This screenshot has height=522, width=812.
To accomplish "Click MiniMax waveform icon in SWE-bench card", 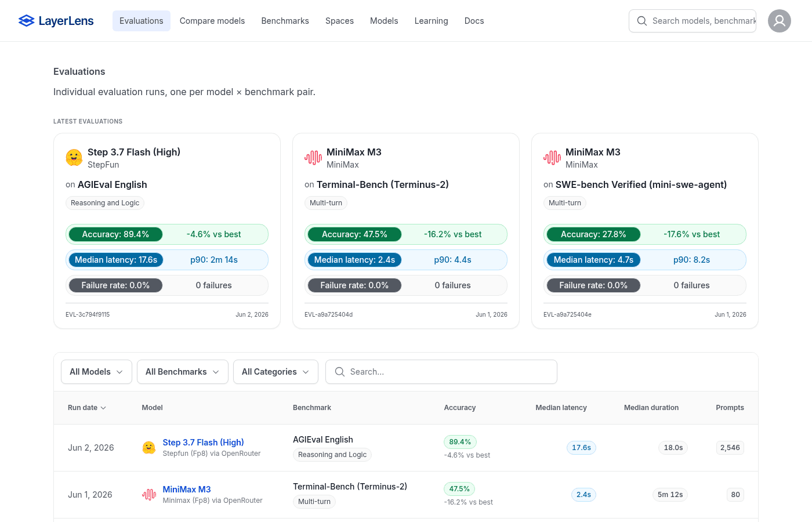I will tap(552, 158).
